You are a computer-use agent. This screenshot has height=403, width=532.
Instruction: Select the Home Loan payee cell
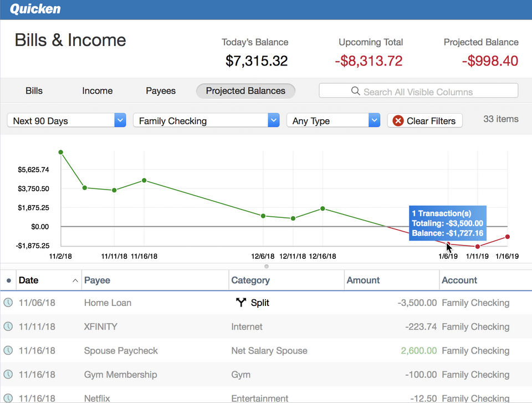[x=108, y=303]
